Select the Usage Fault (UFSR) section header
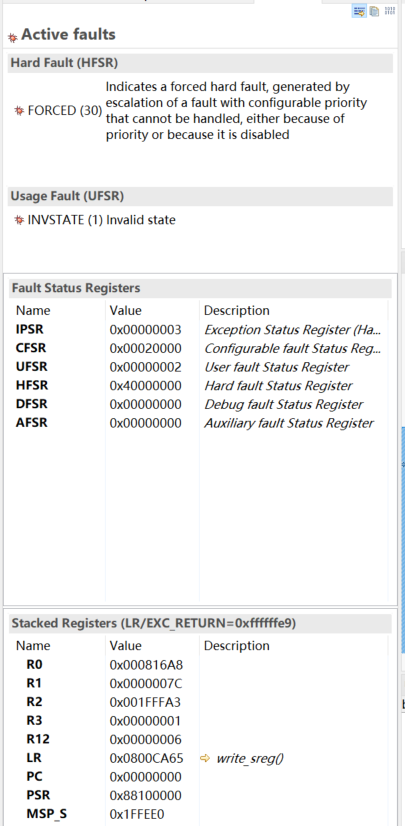 (x=200, y=196)
